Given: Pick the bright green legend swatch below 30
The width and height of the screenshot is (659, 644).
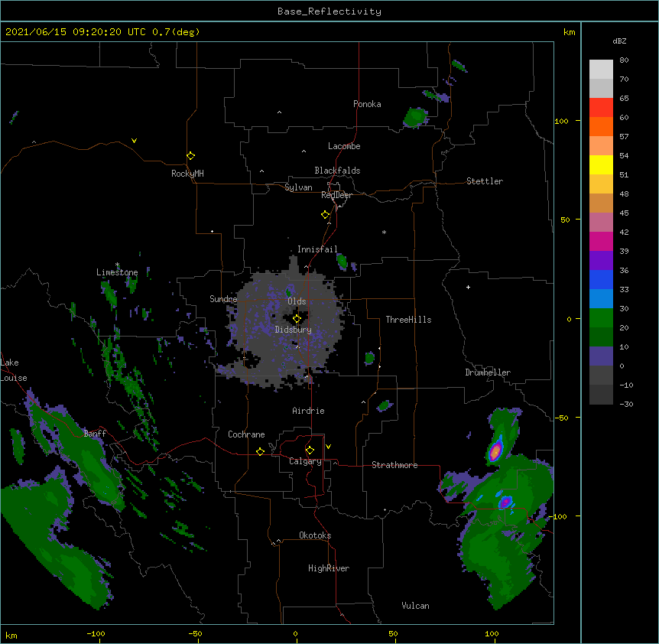Looking at the screenshot, I should 601,318.
